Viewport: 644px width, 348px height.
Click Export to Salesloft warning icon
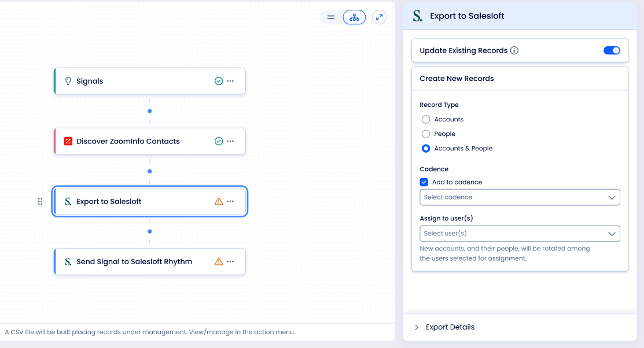pyautogui.click(x=219, y=202)
